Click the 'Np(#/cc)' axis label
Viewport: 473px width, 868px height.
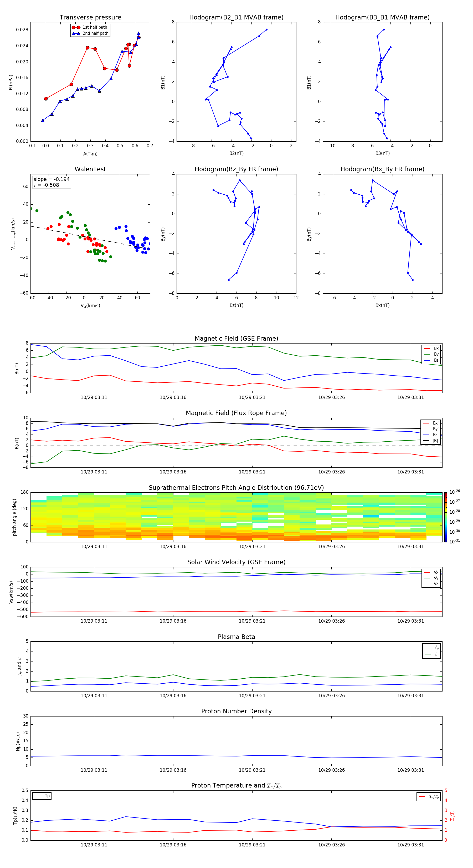point(18,741)
